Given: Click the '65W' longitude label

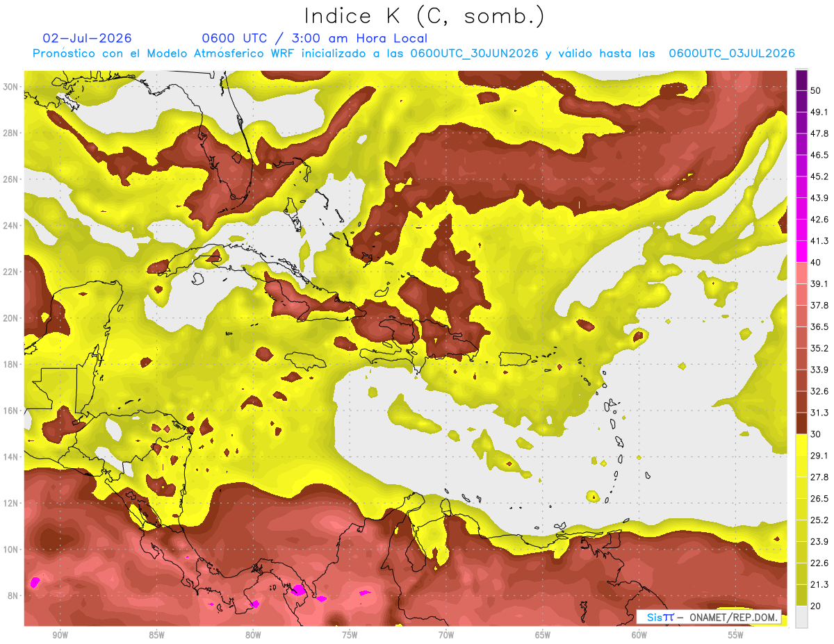Looking at the screenshot, I should pyautogui.click(x=543, y=636).
